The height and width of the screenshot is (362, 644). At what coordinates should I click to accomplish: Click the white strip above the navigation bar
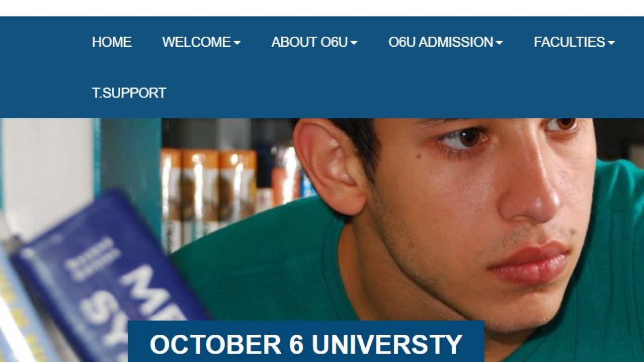[322, 8]
